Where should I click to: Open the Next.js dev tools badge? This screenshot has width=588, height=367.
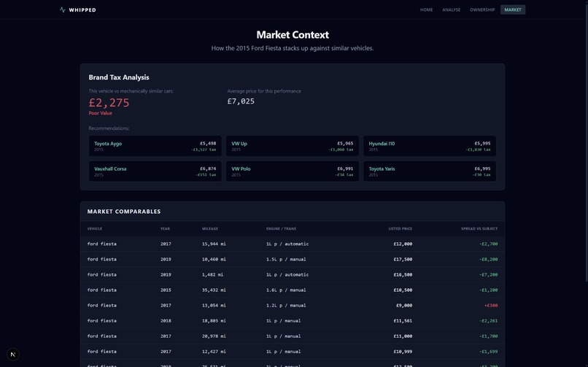coord(13,355)
